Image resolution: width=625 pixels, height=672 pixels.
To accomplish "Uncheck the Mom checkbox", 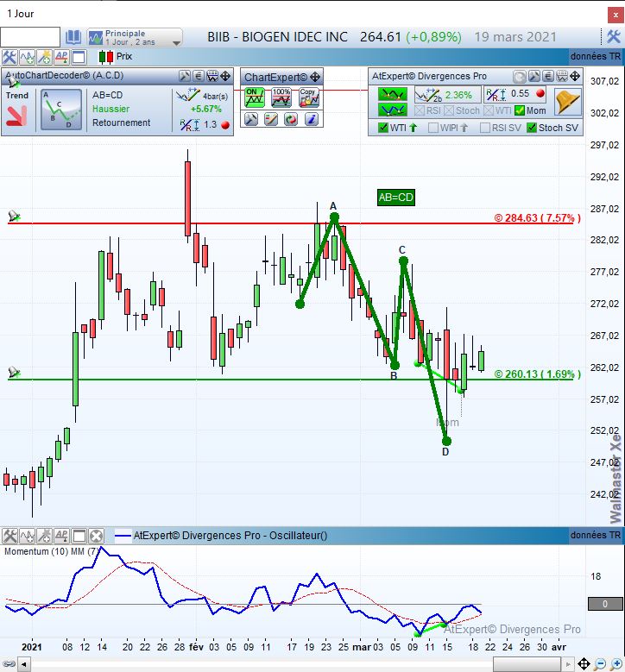I will pos(520,110).
